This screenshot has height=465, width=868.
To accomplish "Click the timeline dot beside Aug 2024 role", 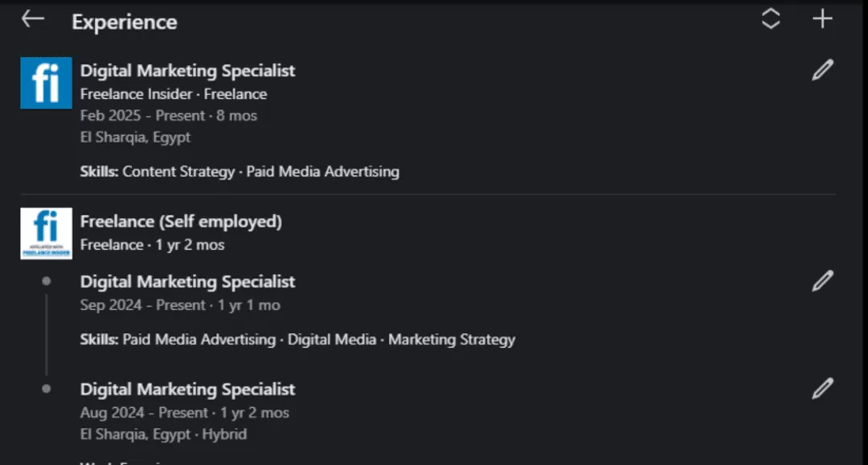I will tap(47, 389).
